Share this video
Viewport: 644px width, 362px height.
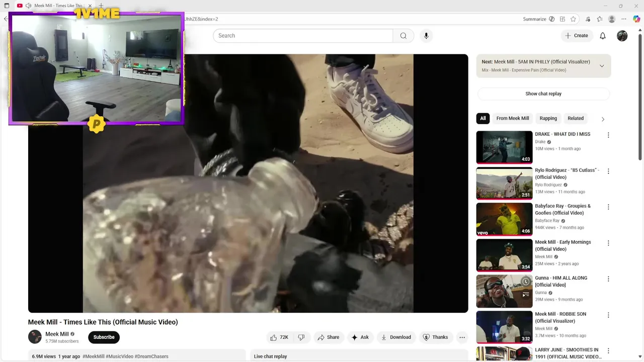[328, 337]
